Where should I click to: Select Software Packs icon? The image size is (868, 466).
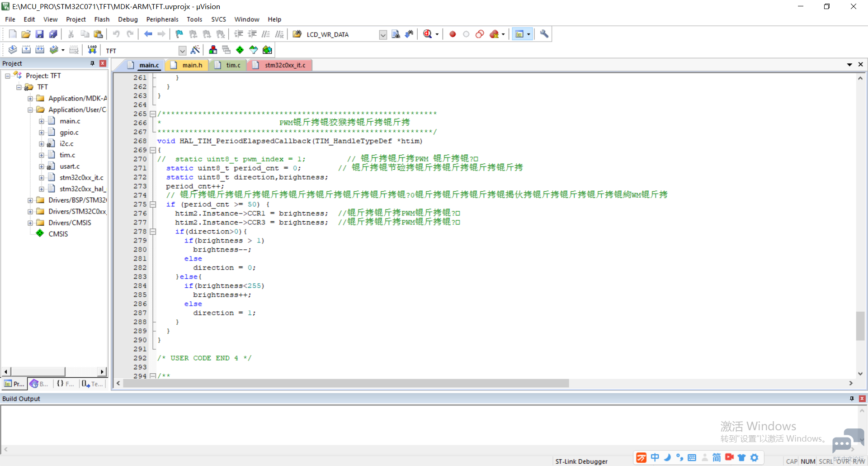point(254,50)
